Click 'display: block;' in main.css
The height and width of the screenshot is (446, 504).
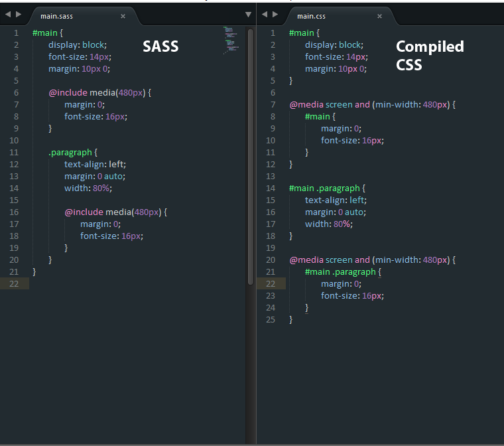[334, 44]
